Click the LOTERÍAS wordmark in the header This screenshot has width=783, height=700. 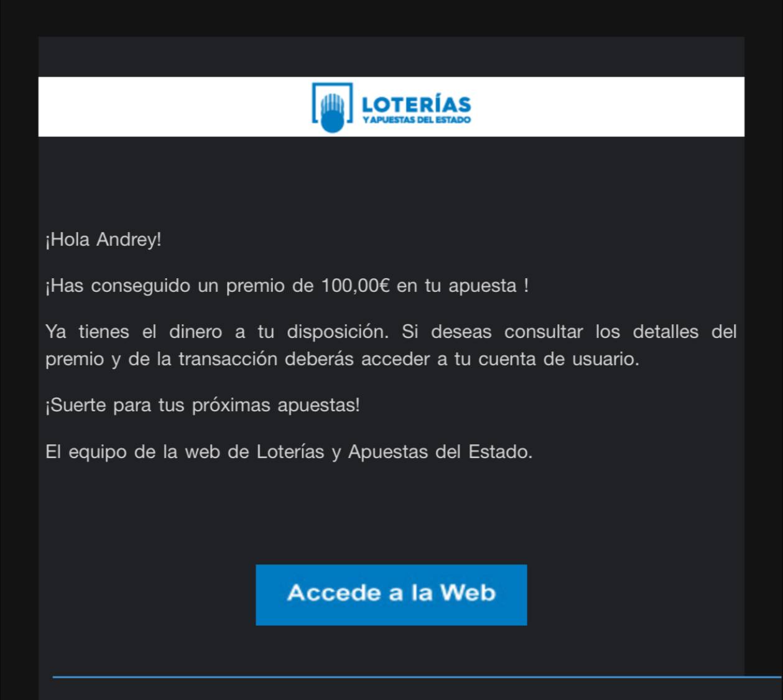[416, 104]
